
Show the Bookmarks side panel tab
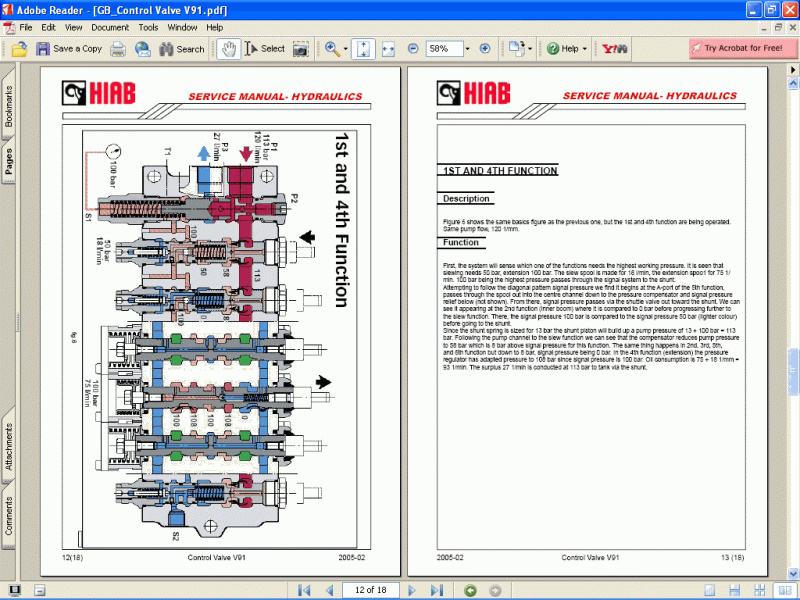click(8, 106)
